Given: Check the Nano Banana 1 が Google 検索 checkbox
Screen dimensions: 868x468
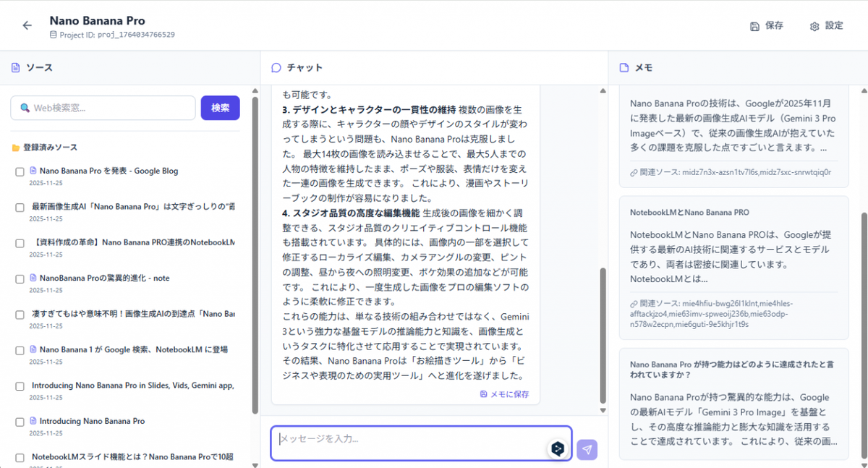Looking at the screenshot, I should tap(20, 351).
